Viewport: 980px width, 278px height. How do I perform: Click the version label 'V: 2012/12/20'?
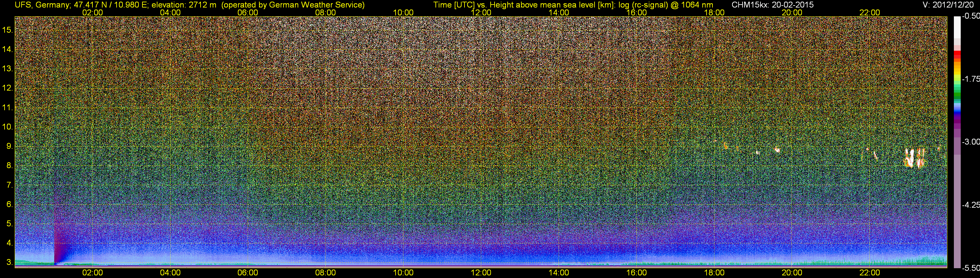[x=948, y=5]
